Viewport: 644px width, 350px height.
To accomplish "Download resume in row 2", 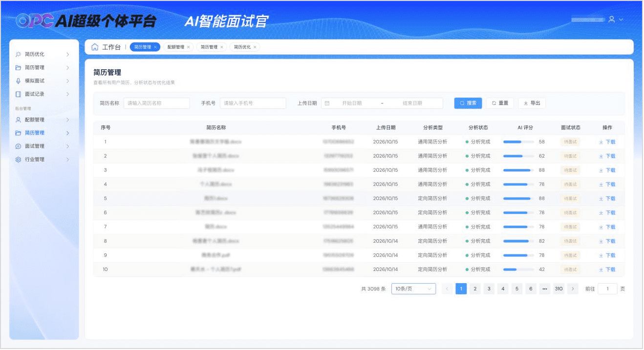I will tap(607, 156).
